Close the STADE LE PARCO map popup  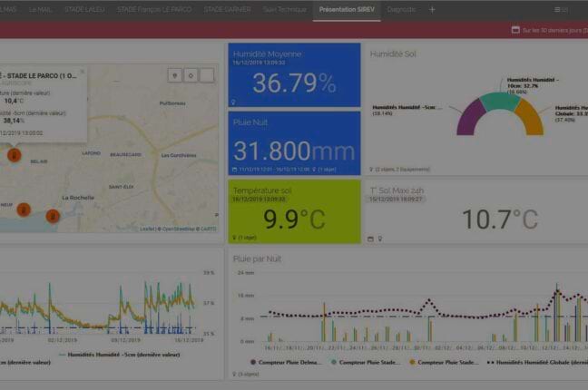(x=82, y=72)
